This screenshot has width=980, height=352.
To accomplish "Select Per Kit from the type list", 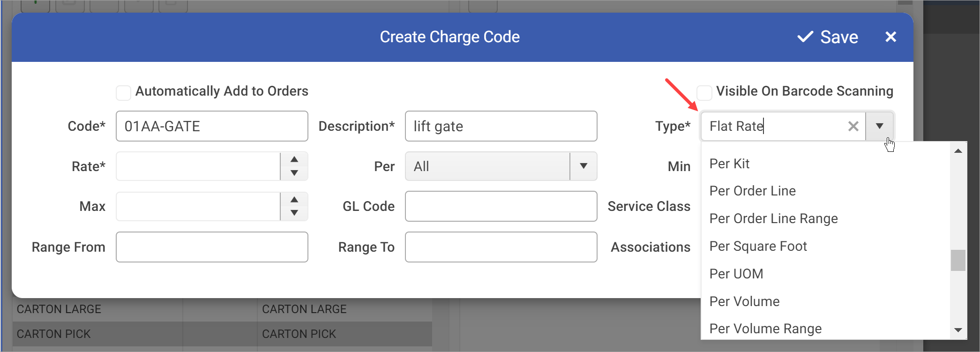I will [x=729, y=164].
